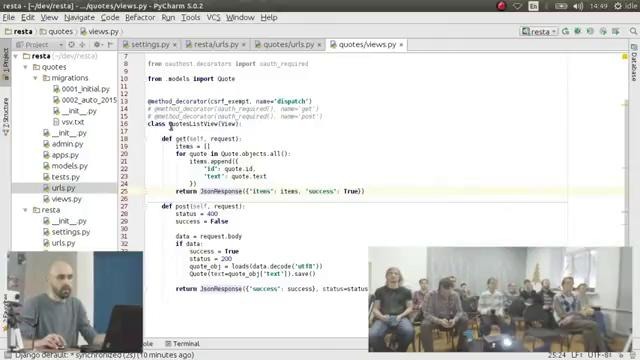Toggle the Database tool window stripe

634,62
